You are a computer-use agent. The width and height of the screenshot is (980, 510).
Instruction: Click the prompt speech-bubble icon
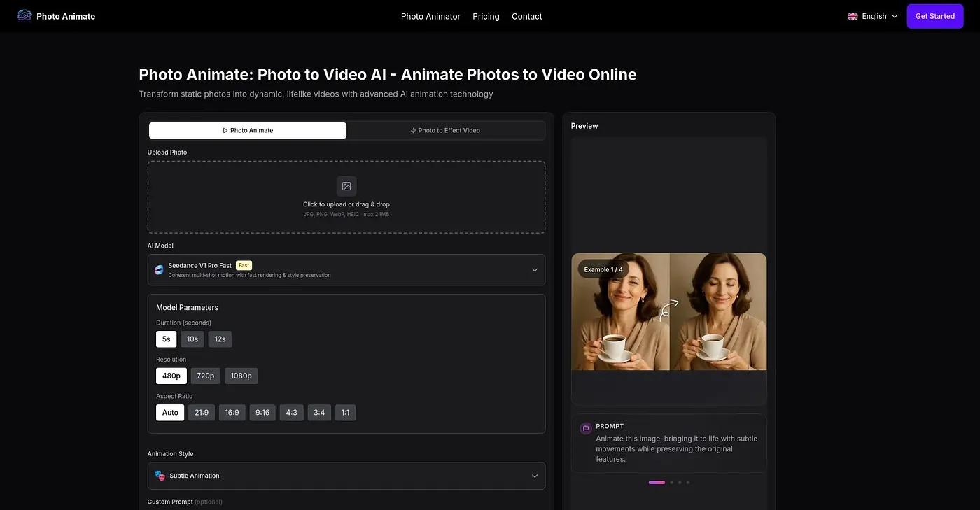point(586,428)
